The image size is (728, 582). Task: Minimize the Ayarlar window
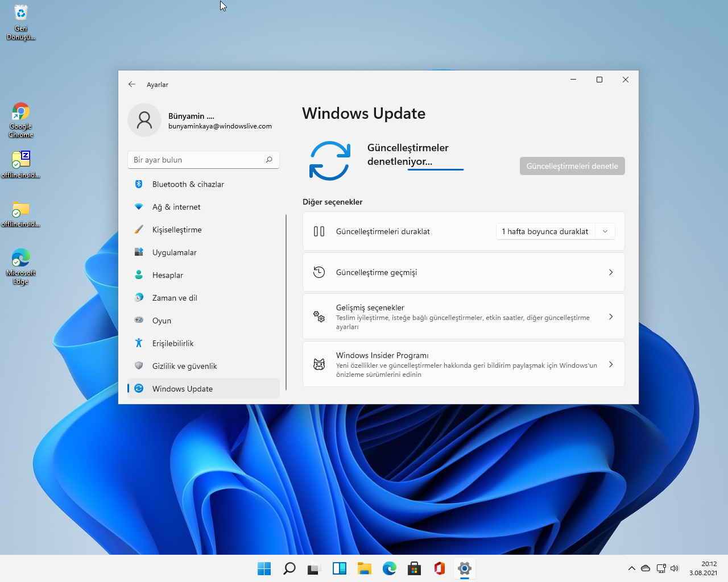pos(573,80)
